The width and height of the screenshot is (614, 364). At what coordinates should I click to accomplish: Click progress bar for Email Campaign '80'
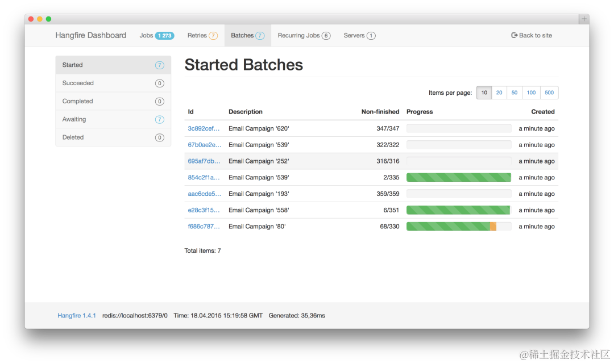(x=459, y=227)
